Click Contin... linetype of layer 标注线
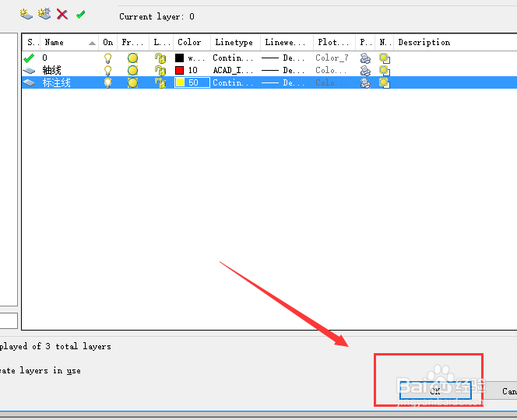 (233, 82)
